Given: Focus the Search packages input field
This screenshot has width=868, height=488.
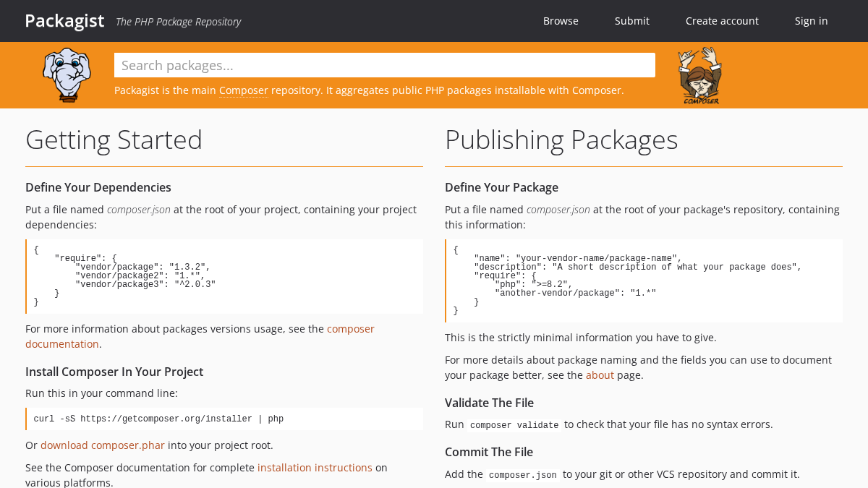Looking at the screenshot, I should click(x=385, y=65).
